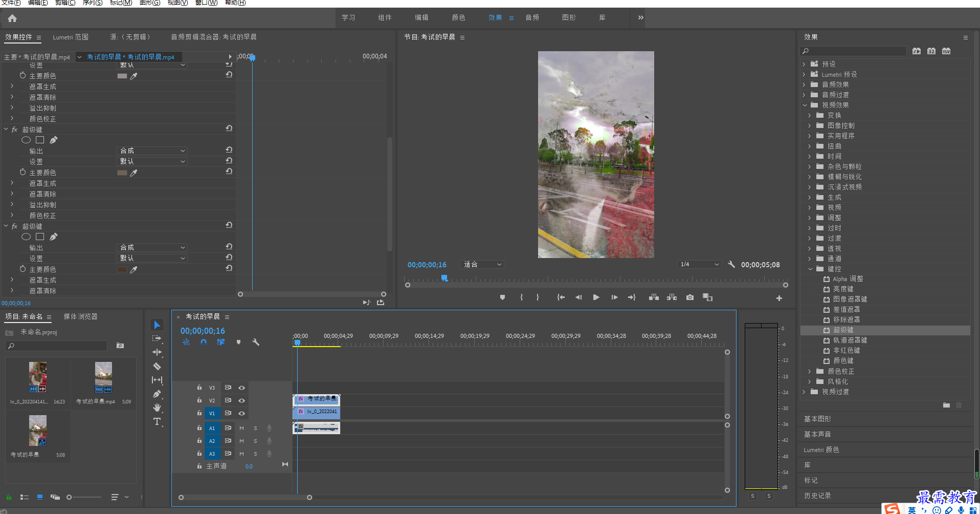
Task: Expand the 模糊与锐化 folder
Action: coord(810,177)
